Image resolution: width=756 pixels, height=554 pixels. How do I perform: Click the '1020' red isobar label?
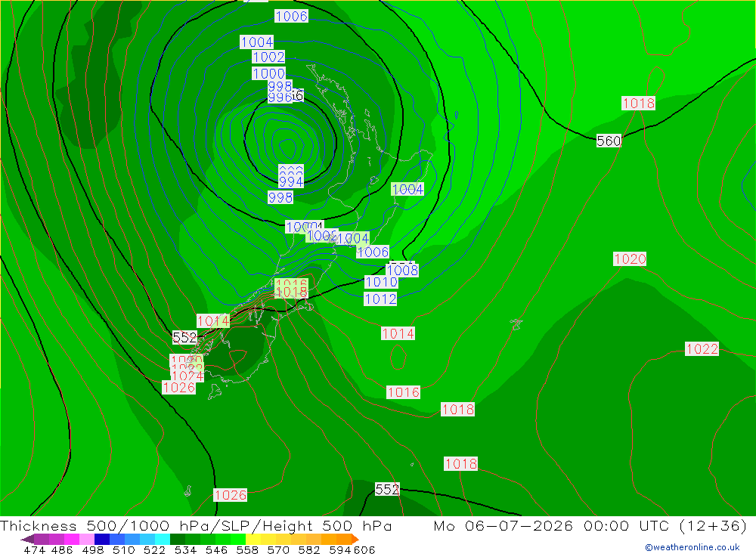(630, 259)
